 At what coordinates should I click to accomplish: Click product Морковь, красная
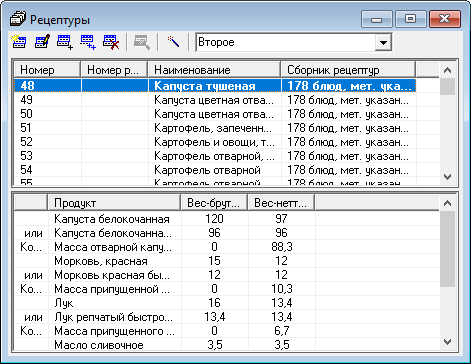point(101,261)
